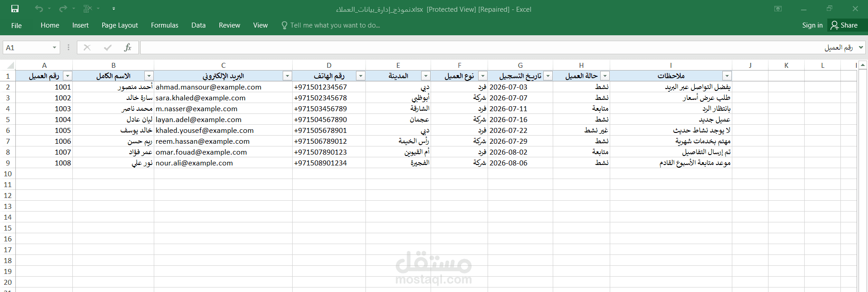Image resolution: width=868 pixels, height=292 pixels.
Task: Click the Select All corner triangle
Action: [10, 66]
